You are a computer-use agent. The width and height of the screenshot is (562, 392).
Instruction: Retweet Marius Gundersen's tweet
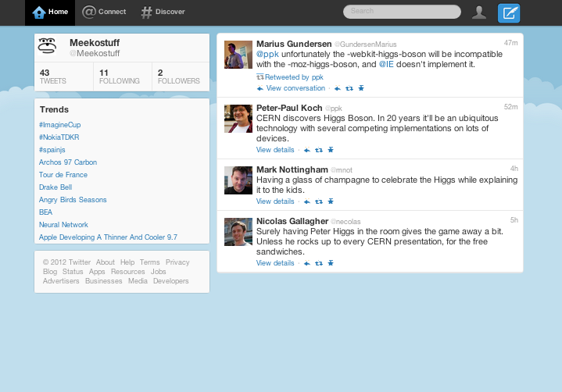349,89
